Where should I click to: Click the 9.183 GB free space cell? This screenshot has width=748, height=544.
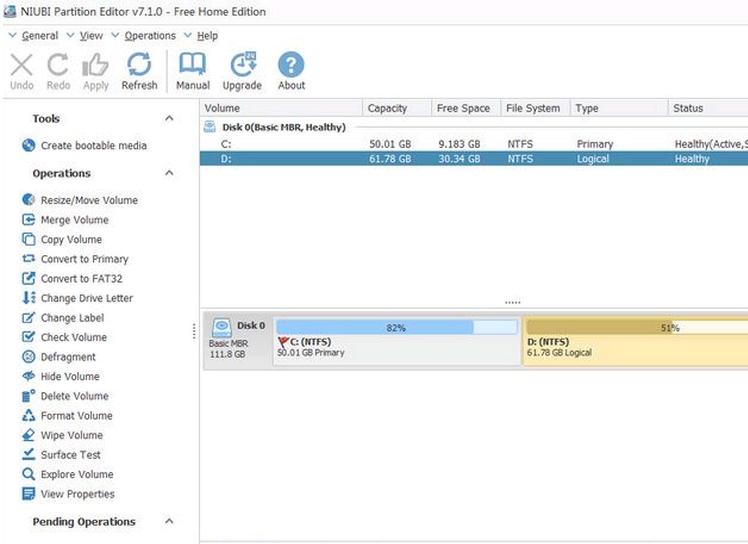click(459, 144)
